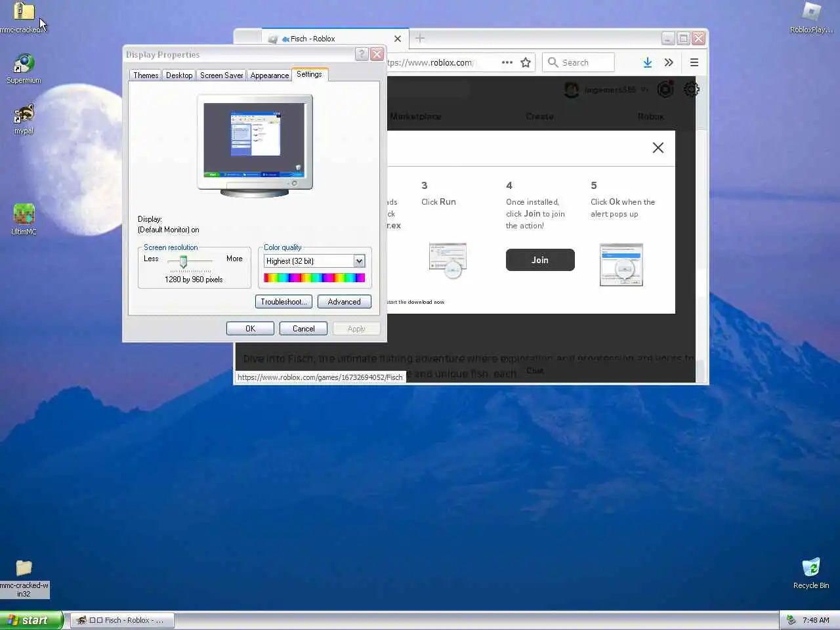This screenshot has height=630, width=840.
Task: Click the browser vertical scrollbar
Action: point(702,230)
